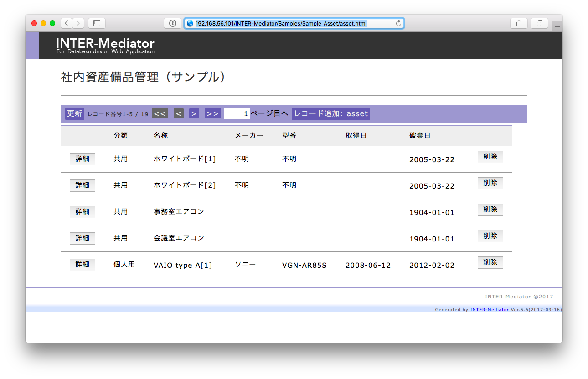Screen dimensions: 588x379
Task: Click the 更新 button to refresh records
Action: coord(74,113)
